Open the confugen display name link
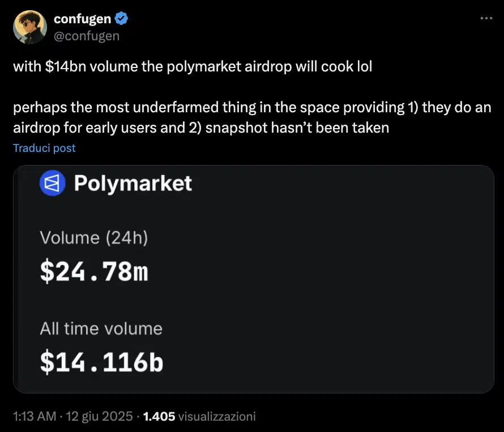504x432 pixels. pos(82,19)
